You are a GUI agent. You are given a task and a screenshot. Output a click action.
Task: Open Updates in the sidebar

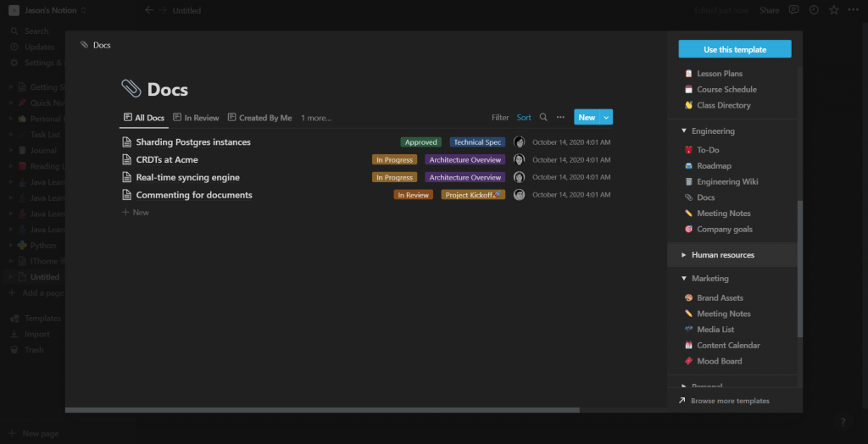tap(33, 47)
